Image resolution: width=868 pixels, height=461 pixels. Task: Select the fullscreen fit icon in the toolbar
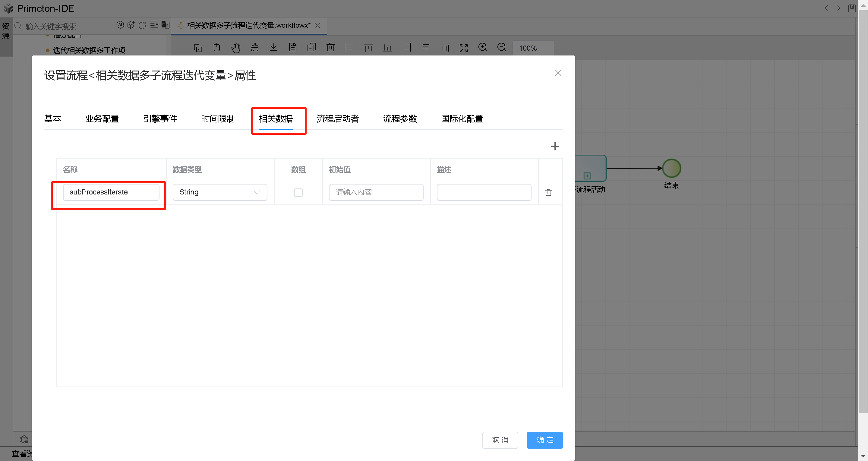[x=463, y=48]
